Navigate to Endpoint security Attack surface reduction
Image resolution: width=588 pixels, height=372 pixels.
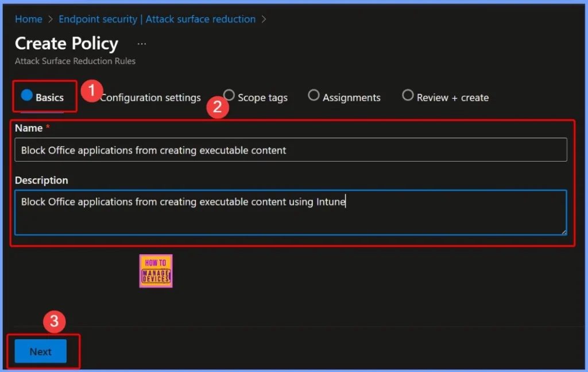tap(157, 19)
